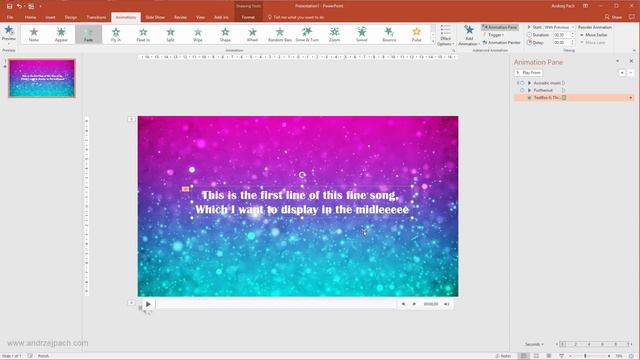Apply the Pulse emphasis effect
This screenshot has height=360, width=640.
click(417, 34)
